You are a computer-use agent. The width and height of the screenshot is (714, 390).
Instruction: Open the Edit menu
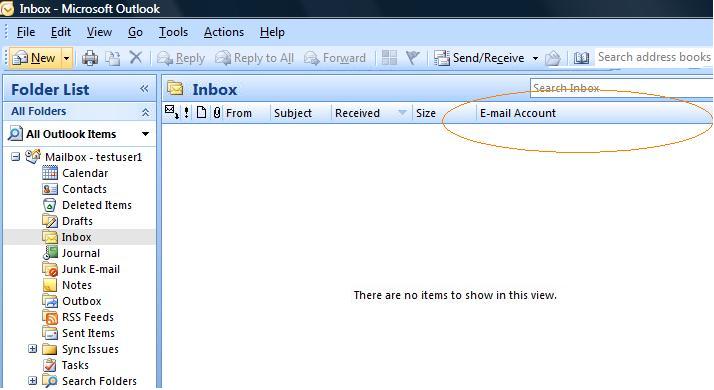61,32
